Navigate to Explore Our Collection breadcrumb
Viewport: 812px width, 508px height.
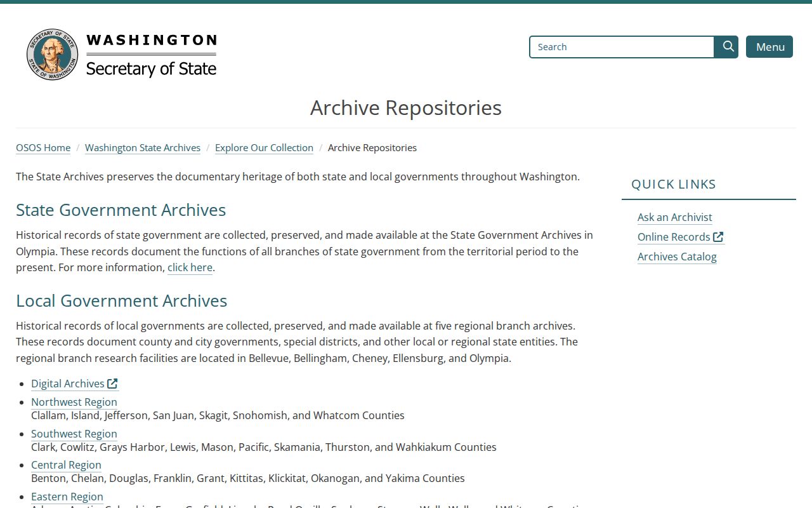tap(264, 148)
